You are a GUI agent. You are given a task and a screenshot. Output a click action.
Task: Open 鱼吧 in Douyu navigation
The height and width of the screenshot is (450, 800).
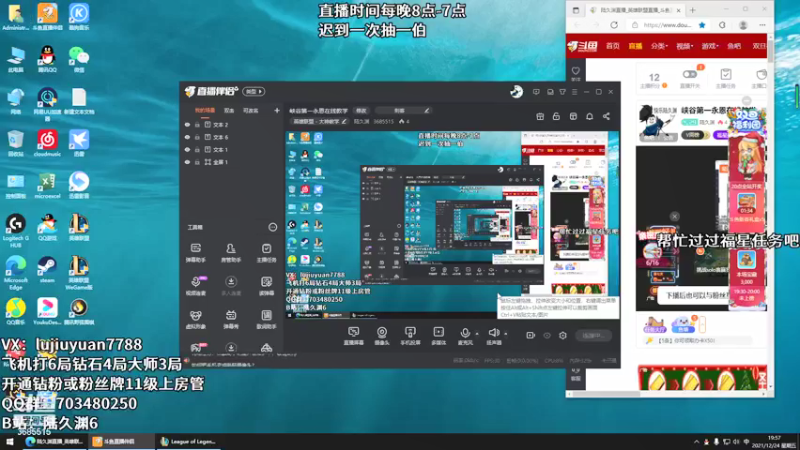coord(734,46)
